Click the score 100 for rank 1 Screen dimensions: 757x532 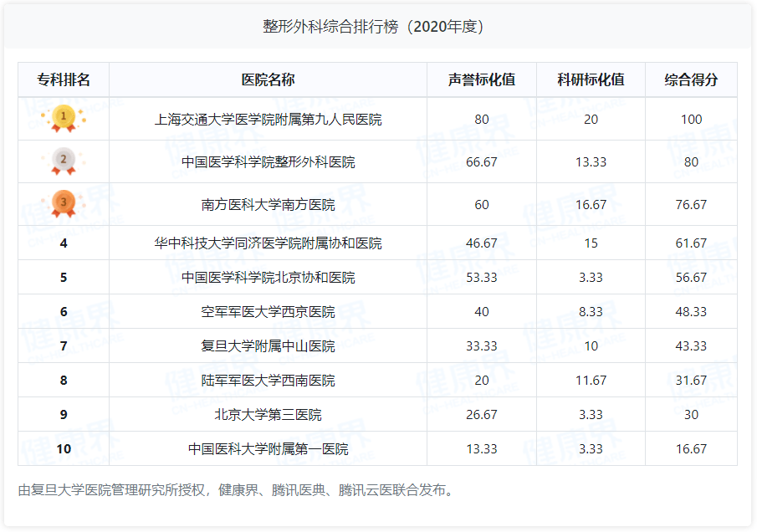693,119
